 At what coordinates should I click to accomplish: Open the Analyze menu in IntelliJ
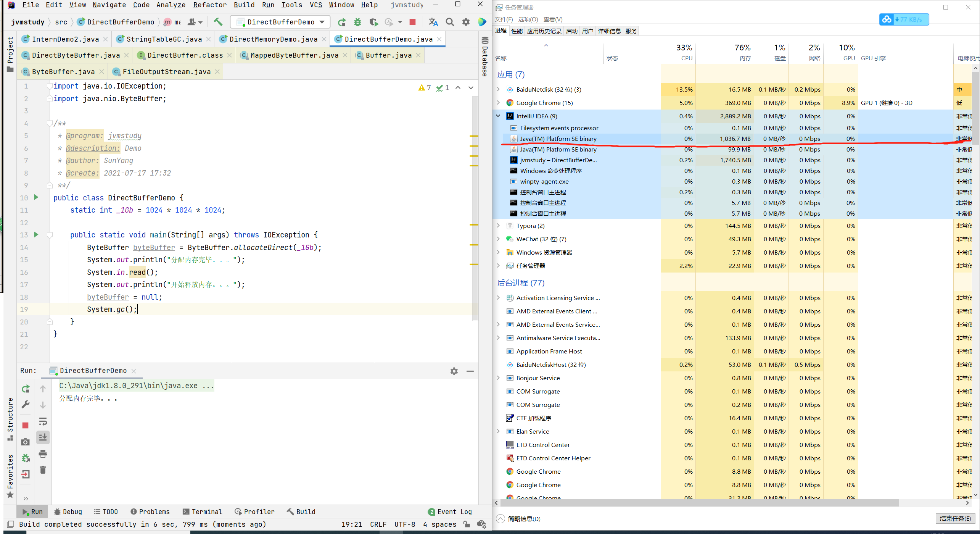(x=171, y=5)
